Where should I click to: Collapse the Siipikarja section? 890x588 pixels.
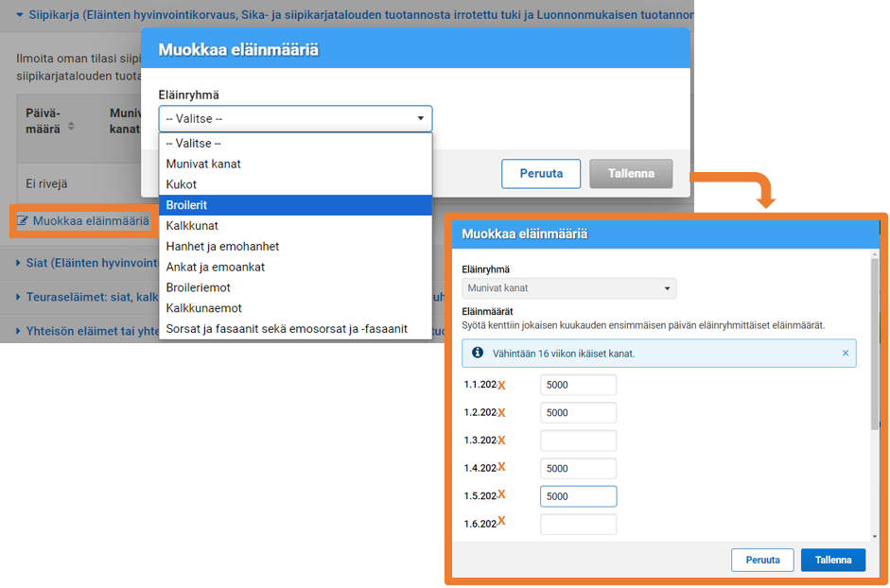[20, 14]
